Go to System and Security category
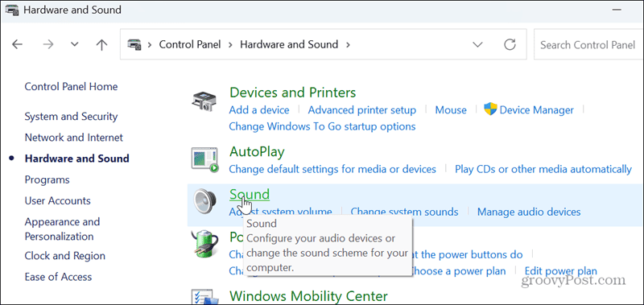This screenshot has width=644, height=305. click(71, 117)
